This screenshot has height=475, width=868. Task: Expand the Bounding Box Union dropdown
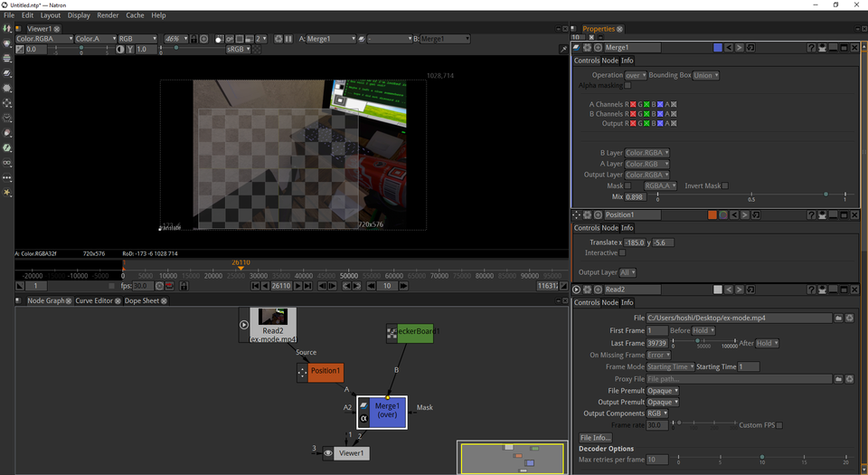click(706, 75)
